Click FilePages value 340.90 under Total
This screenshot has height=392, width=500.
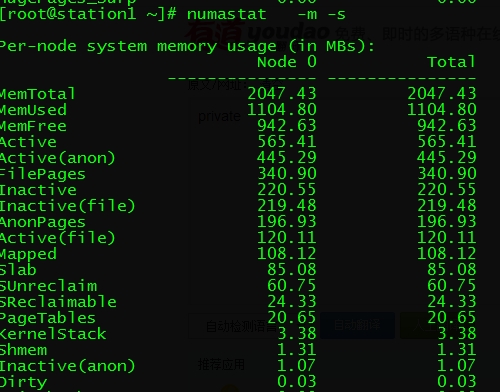tap(447, 174)
